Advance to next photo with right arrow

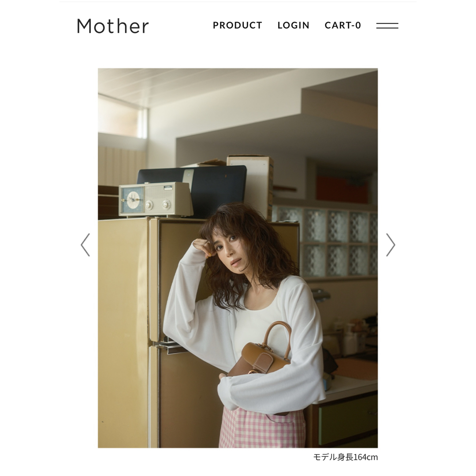point(390,245)
